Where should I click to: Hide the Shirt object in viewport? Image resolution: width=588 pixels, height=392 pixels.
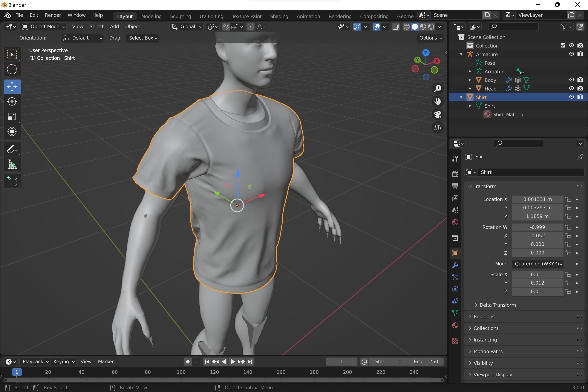click(x=571, y=97)
